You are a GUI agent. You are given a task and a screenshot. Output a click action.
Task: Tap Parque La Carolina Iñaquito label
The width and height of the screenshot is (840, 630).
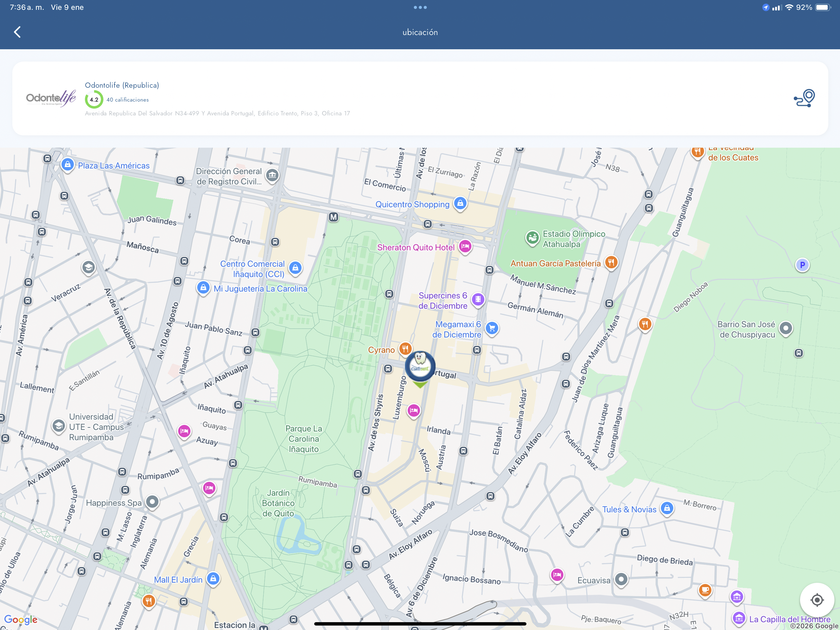pos(303,439)
